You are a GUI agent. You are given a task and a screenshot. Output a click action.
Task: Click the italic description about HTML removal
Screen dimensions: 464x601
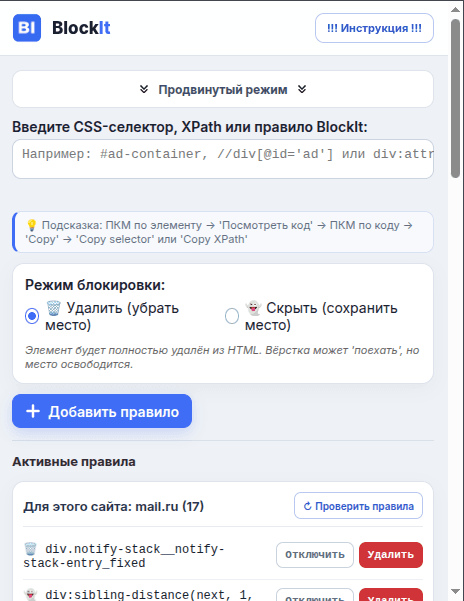[222, 357]
